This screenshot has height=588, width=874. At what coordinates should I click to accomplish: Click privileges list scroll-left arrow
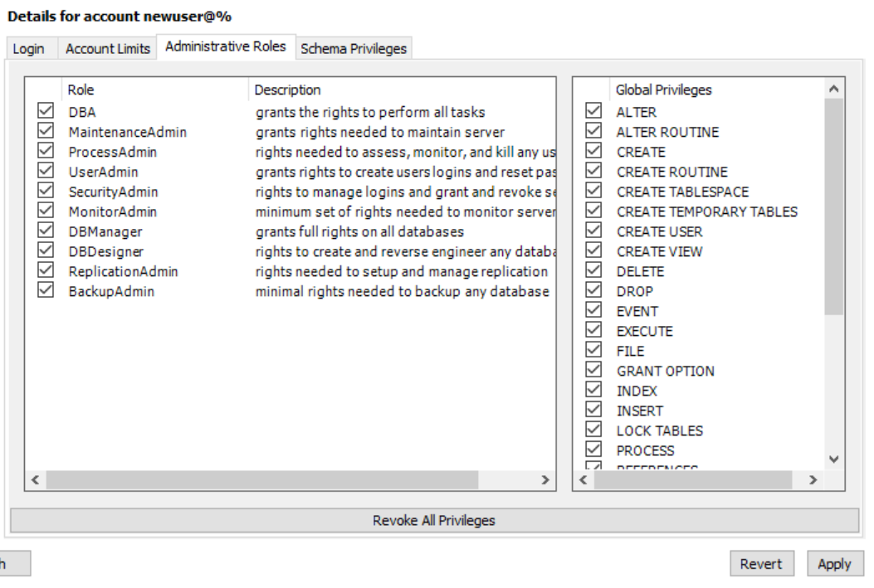[583, 479]
